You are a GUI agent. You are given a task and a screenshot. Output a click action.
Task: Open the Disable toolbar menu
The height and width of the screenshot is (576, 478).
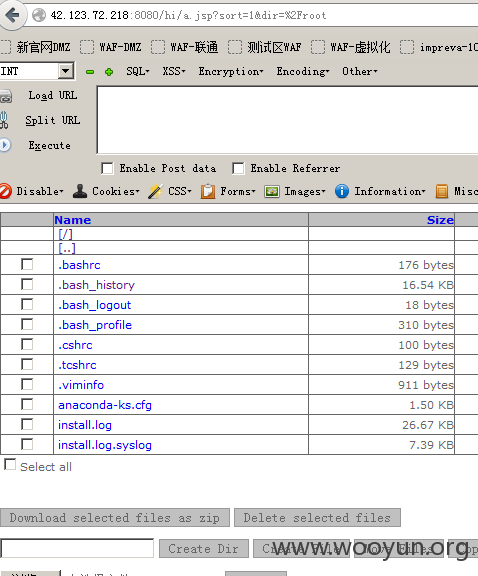40,191
